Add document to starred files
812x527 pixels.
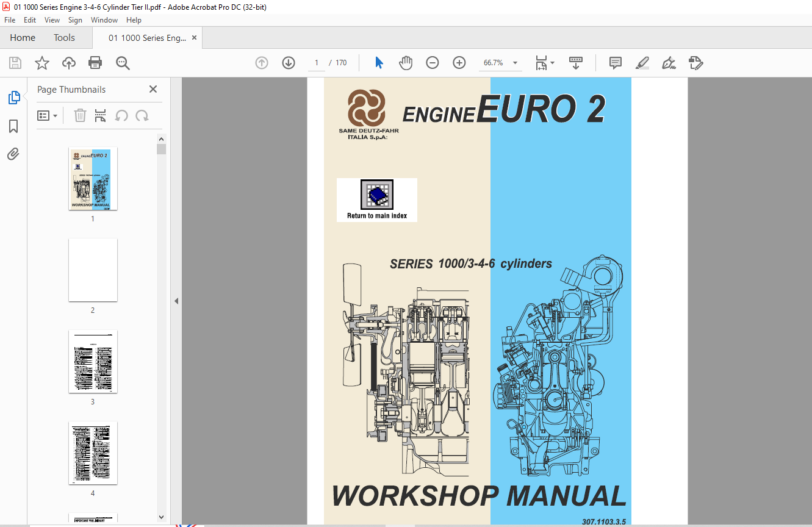(x=42, y=63)
